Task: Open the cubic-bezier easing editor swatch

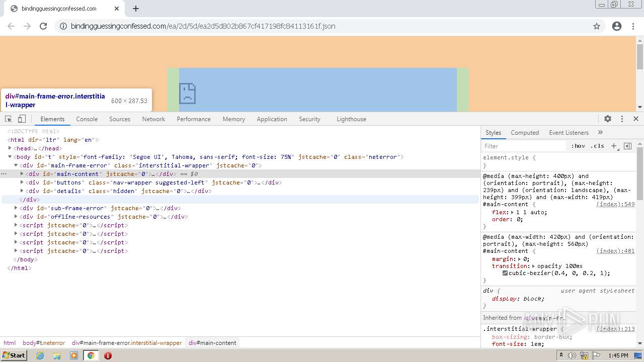Action: [x=505, y=273]
